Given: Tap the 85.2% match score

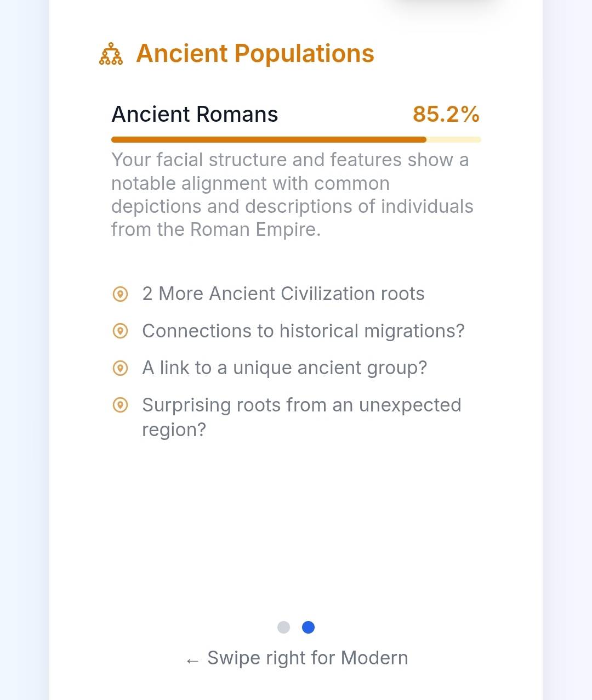Looking at the screenshot, I should (x=446, y=114).
